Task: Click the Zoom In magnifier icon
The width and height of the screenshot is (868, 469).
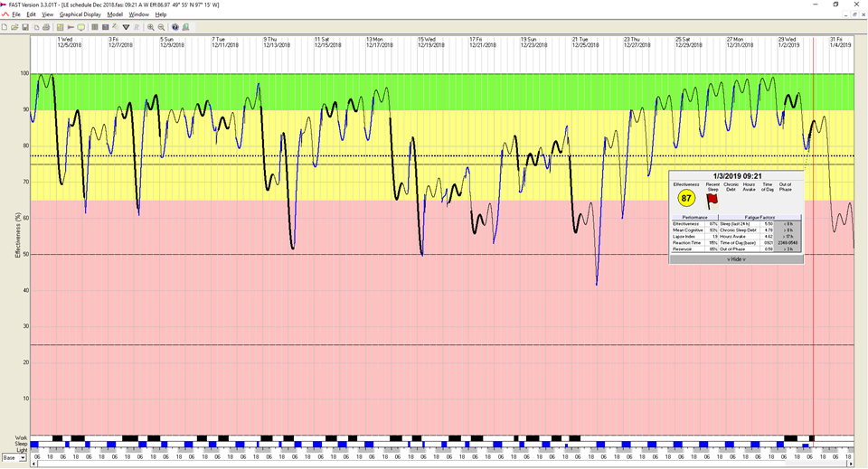Action: click(150, 27)
